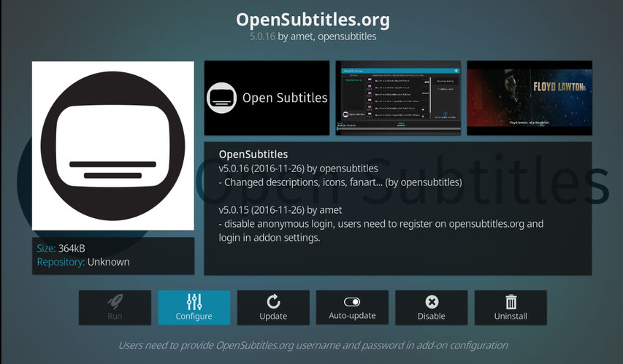Click the large OpenSubtitles add-on icon
623x364 pixels.
(x=112, y=146)
